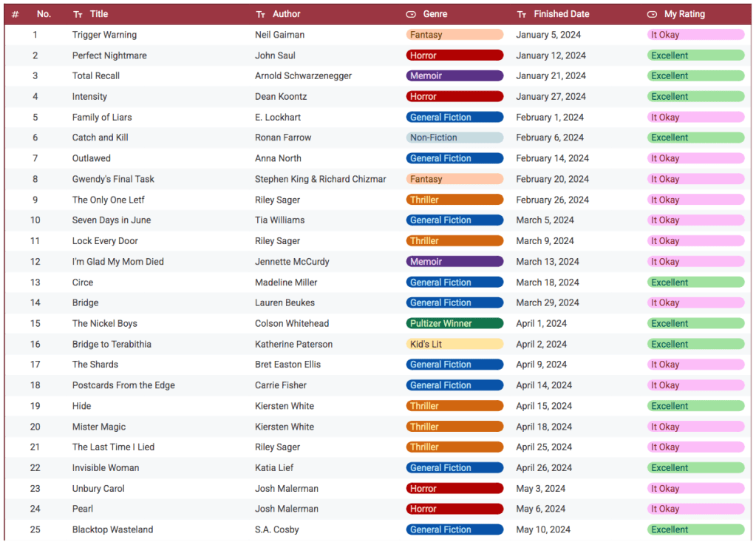Click the text-type icon beside Finished Date header
The height and width of the screenshot is (545, 756).
522,15
